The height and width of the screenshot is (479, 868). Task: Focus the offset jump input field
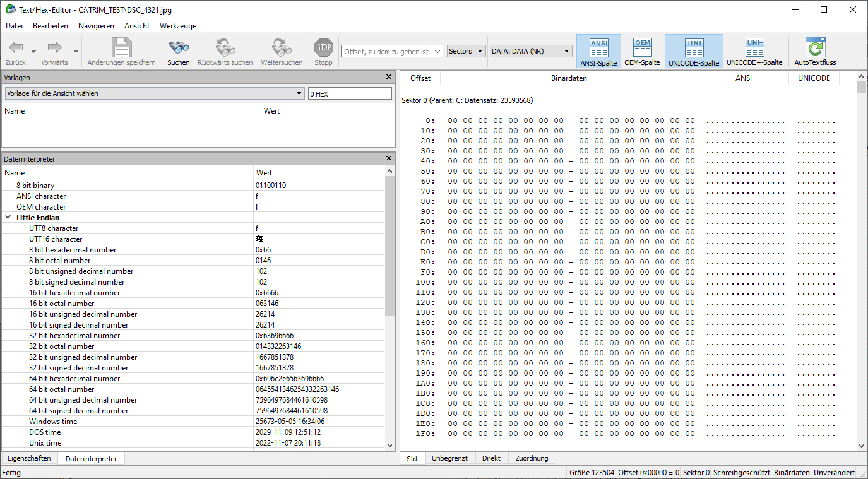click(x=393, y=51)
